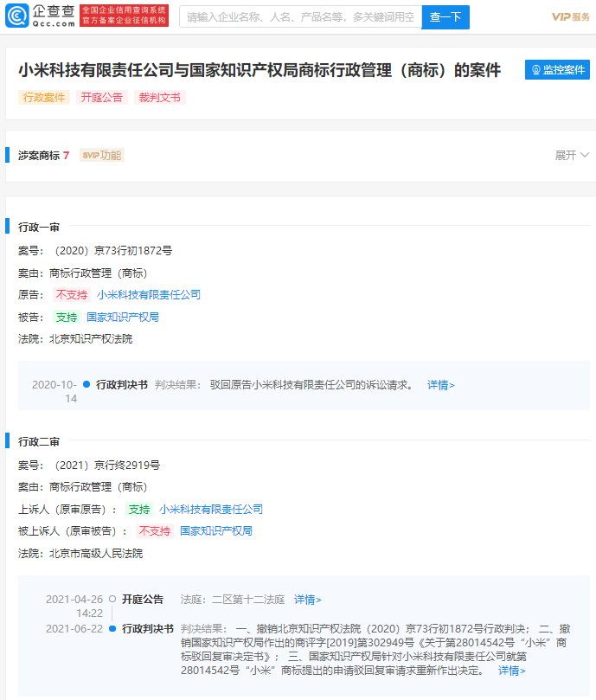This screenshot has width=596, height=700.
Task: Click the 2020-10-14 timeline dot
Action: click(x=87, y=384)
